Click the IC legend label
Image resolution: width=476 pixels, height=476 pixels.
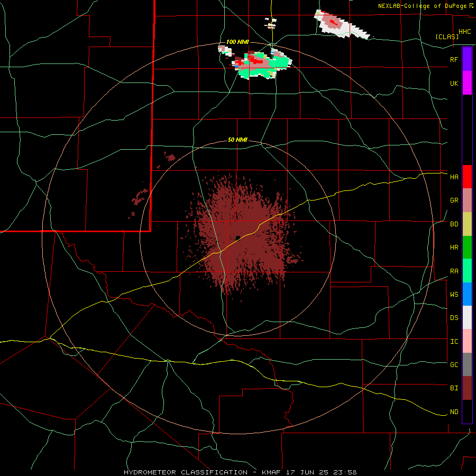click(454, 342)
